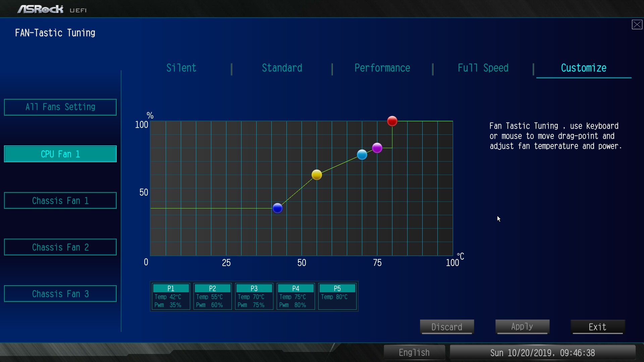Click the Exit button

[597, 327]
